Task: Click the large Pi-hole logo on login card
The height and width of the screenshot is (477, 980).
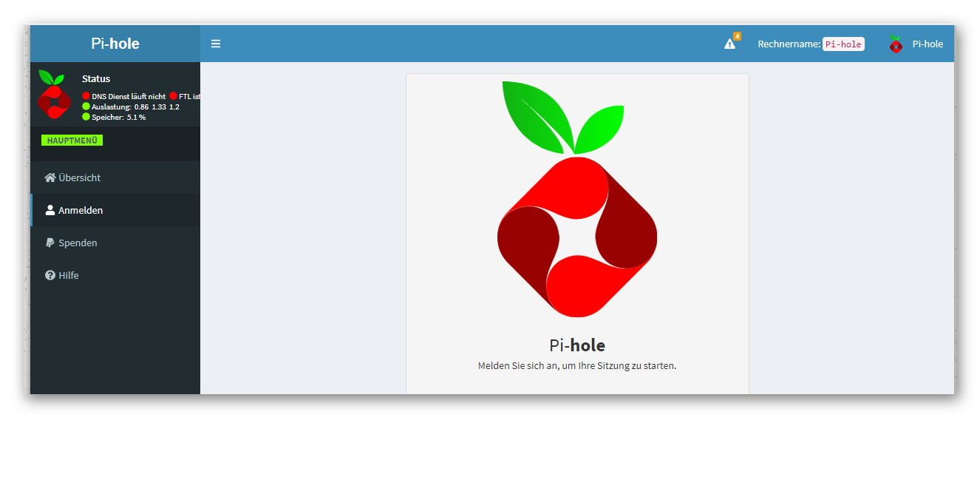Action: pyautogui.click(x=577, y=199)
